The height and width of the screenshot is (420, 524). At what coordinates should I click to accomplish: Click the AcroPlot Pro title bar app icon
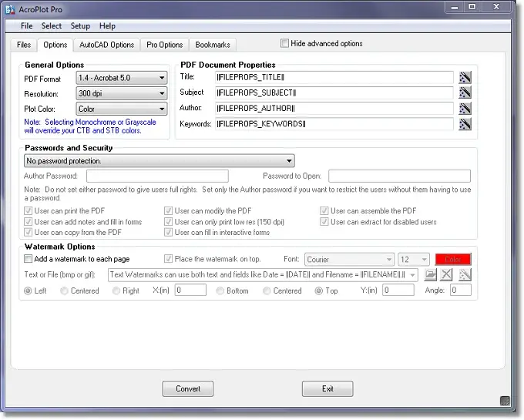[10, 9]
